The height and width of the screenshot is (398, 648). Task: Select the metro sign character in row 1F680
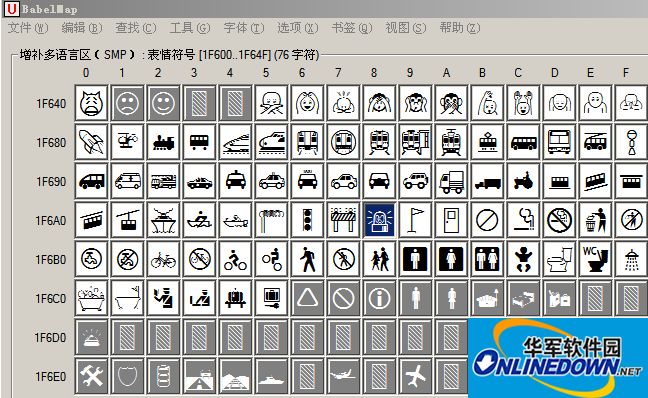tap(343, 142)
